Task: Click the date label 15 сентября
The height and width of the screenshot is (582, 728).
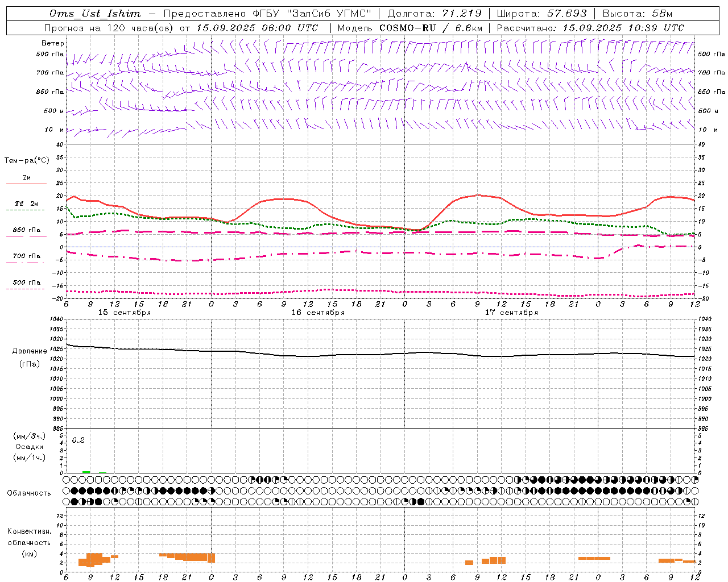Action: (125, 313)
